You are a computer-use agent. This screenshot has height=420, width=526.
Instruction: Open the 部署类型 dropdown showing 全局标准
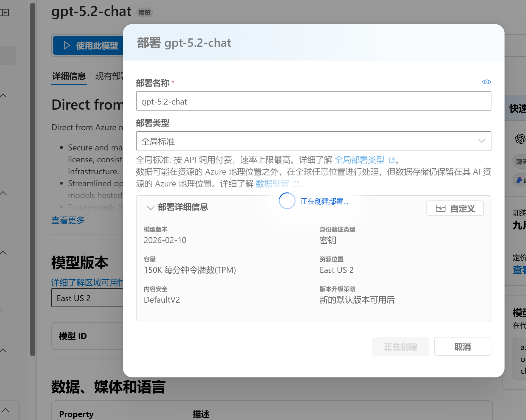pos(313,141)
